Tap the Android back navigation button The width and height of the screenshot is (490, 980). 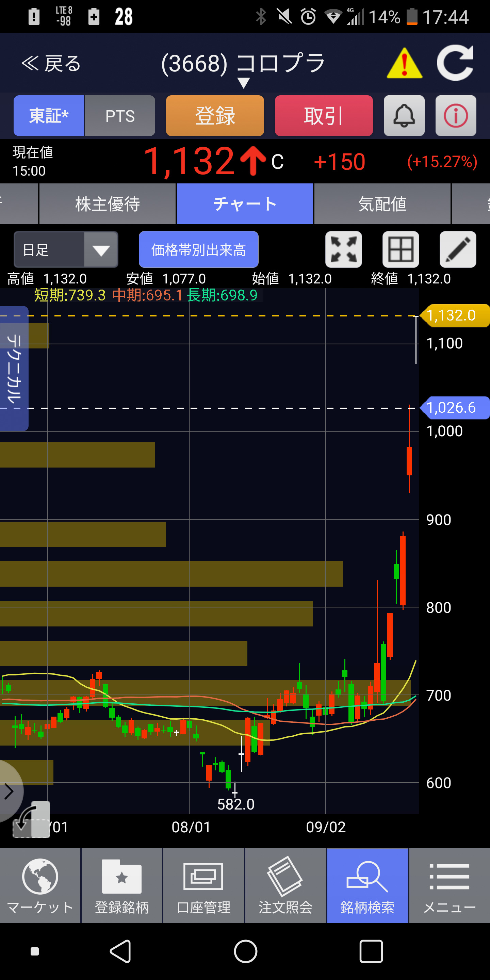120,951
